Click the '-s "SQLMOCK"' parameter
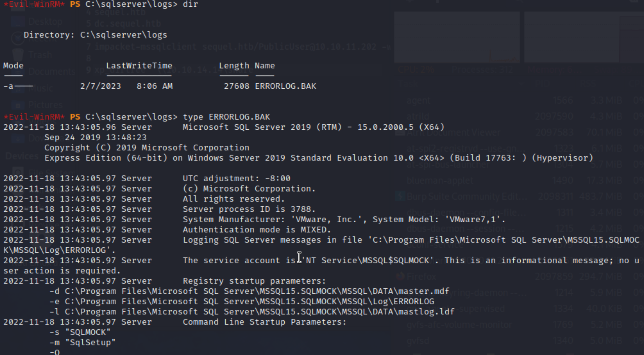Image resolution: width=644 pixels, height=355 pixels. pyautogui.click(x=80, y=332)
